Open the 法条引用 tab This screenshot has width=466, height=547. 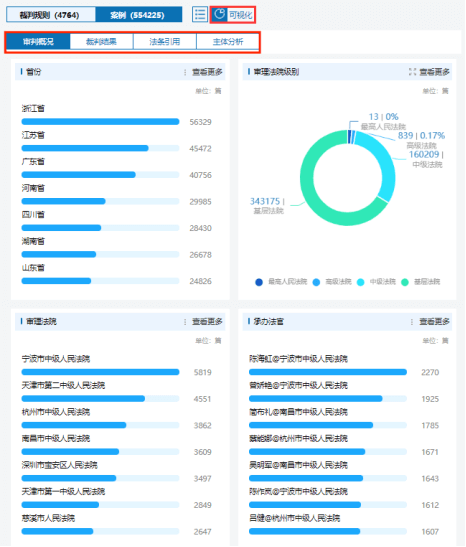[x=165, y=42]
